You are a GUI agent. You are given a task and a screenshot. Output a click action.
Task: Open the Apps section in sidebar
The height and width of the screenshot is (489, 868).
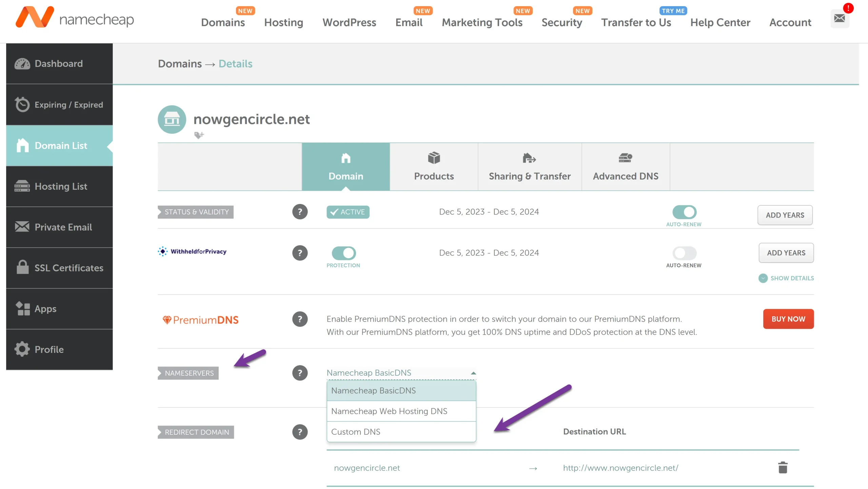pyautogui.click(x=22, y=308)
